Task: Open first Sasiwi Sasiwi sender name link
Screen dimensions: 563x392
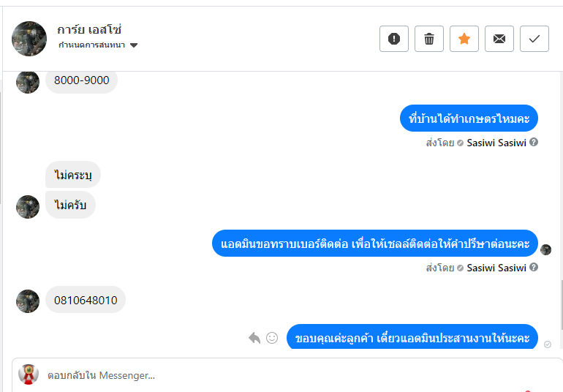Action: tap(496, 143)
